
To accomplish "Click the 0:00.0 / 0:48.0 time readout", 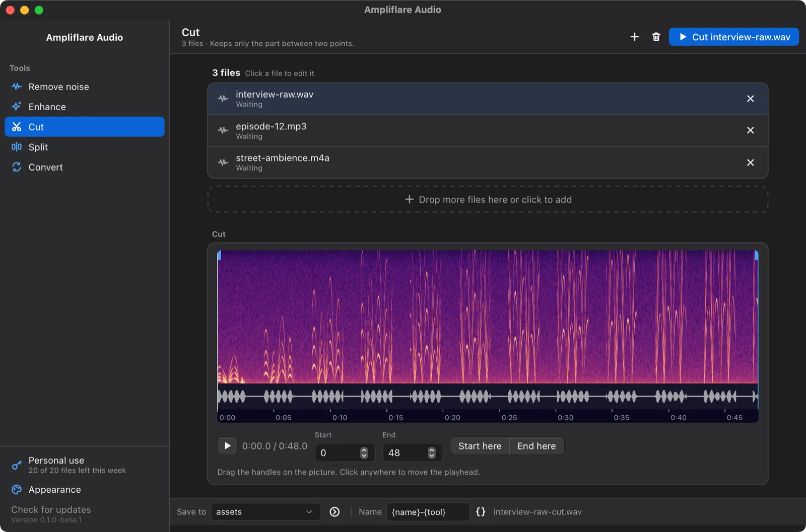I will [x=275, y=446].
